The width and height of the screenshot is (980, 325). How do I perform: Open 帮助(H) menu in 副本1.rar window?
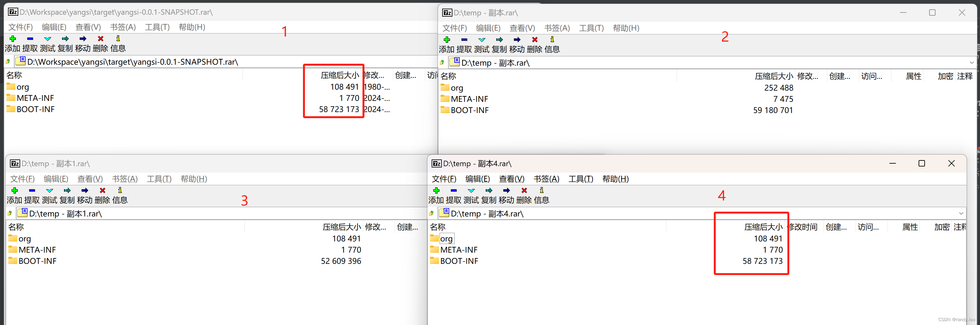point(194,179)
